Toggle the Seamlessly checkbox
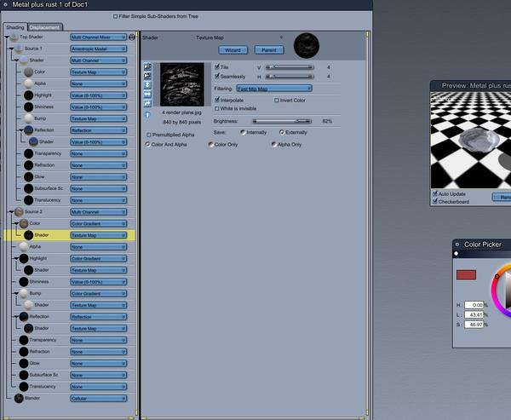The width and height of the screenshot is (511, 420). [x=217, y=76]
